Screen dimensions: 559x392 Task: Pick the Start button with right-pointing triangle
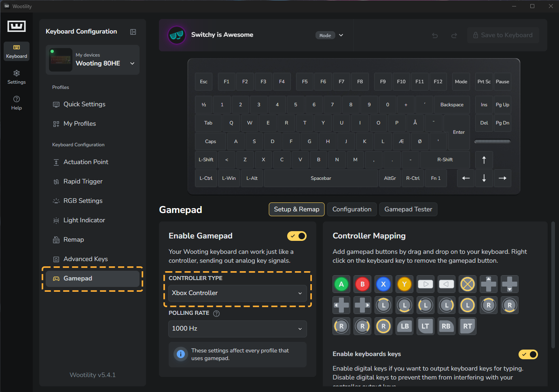(426, 284)
